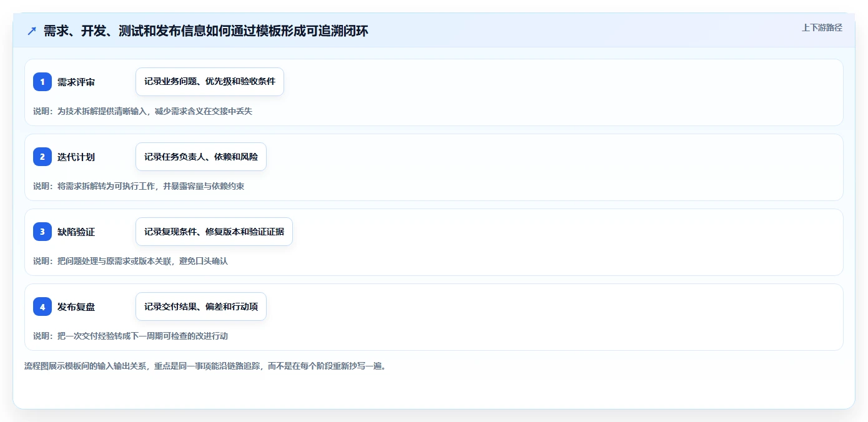Select the 上下游路径 label in header
This screenshot has height=422, width=868.
pyautogui.click(x=822, y=27)
